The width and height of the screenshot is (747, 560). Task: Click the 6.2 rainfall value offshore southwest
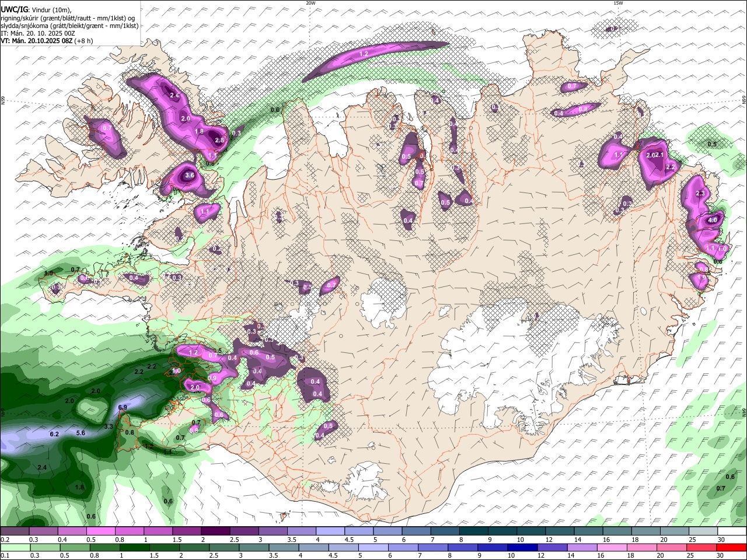point(55,434)
